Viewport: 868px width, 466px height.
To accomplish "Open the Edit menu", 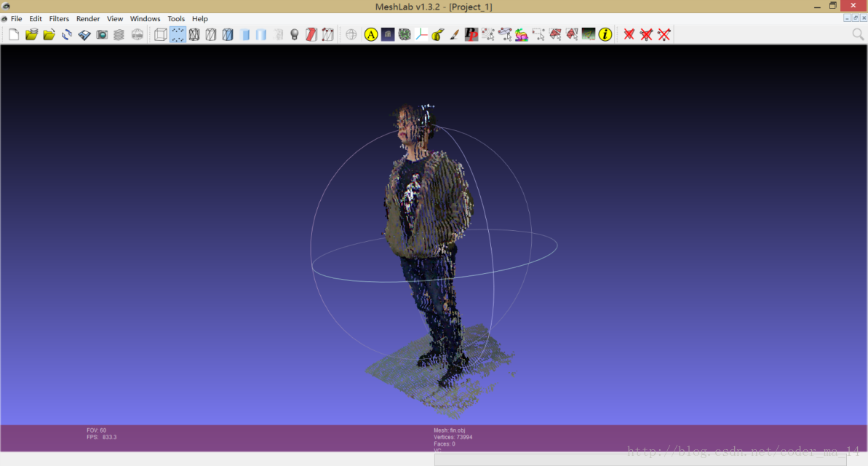I will [36, 19].
